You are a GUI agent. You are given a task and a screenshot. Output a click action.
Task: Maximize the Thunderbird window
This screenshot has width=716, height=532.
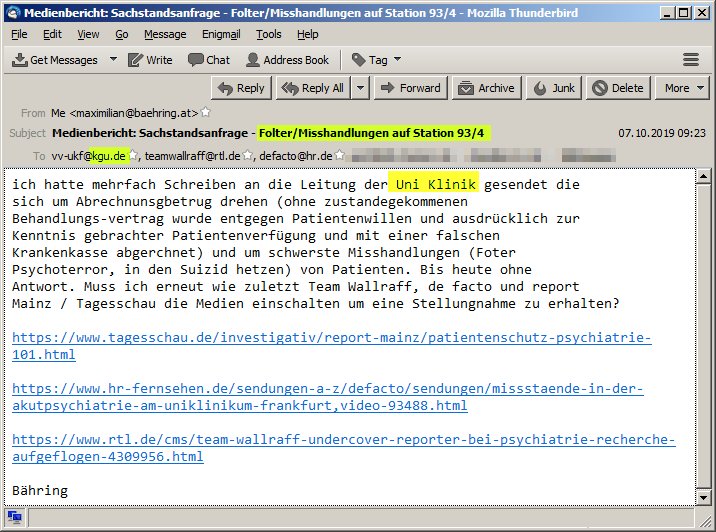[x=684, y=13]
